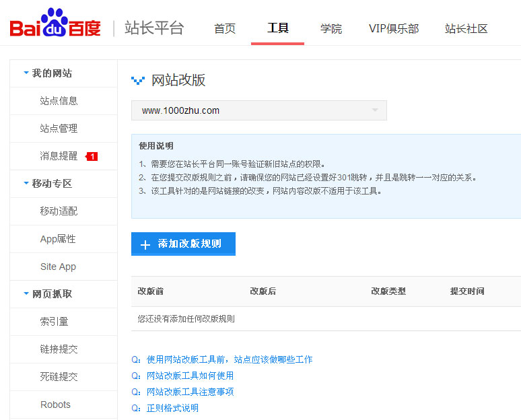Click the red message notification badge
The width and height of the screenshot is (521, 420).
coord(92,156)
